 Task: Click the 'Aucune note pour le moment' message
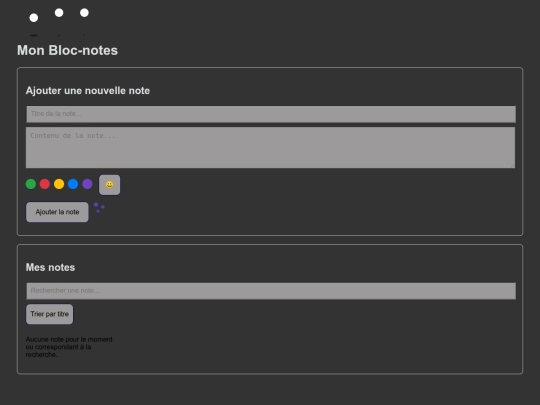pos(69,347)
